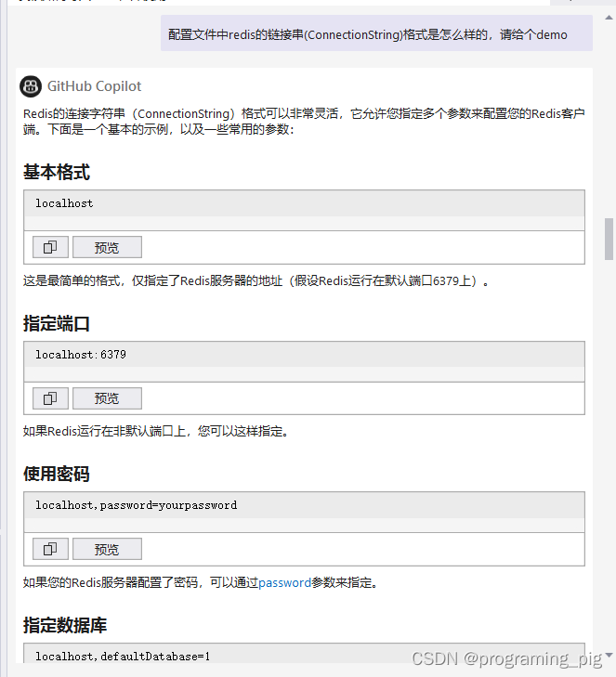Click the GitHub Copilot name label
The image size is (616, 677).
94,86
